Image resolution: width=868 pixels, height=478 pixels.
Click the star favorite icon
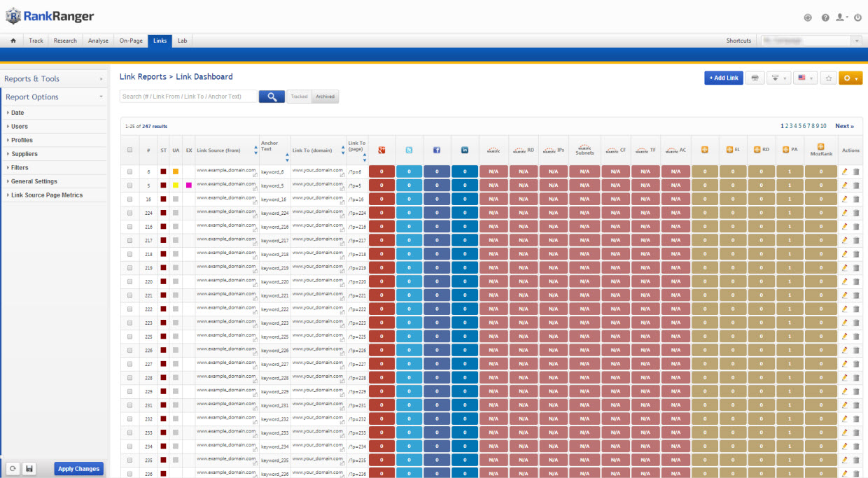pos(828,78)
